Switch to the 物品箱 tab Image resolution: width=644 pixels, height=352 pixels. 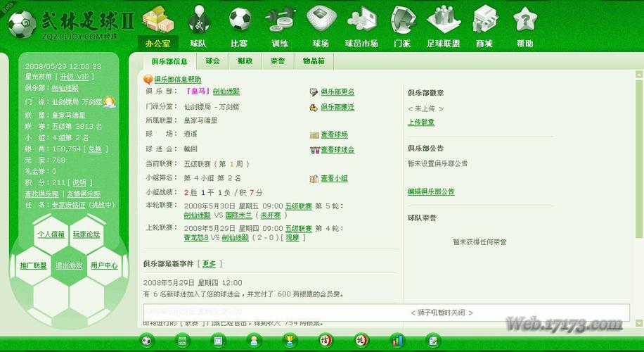pyautogui.click(x=314, y=61)
